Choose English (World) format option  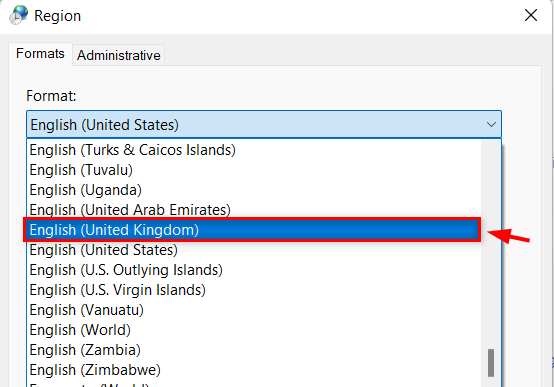point(254,330)
